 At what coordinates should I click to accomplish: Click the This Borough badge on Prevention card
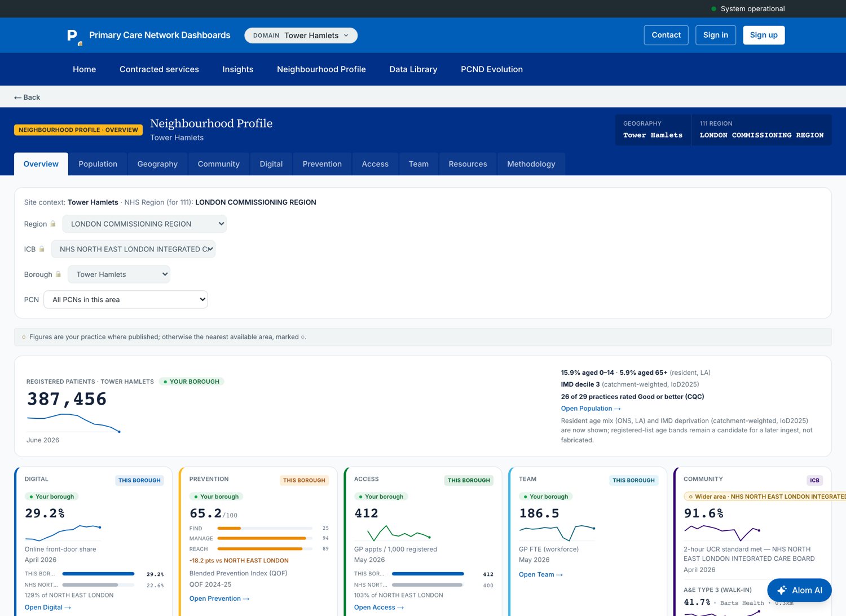click(304, 480)
